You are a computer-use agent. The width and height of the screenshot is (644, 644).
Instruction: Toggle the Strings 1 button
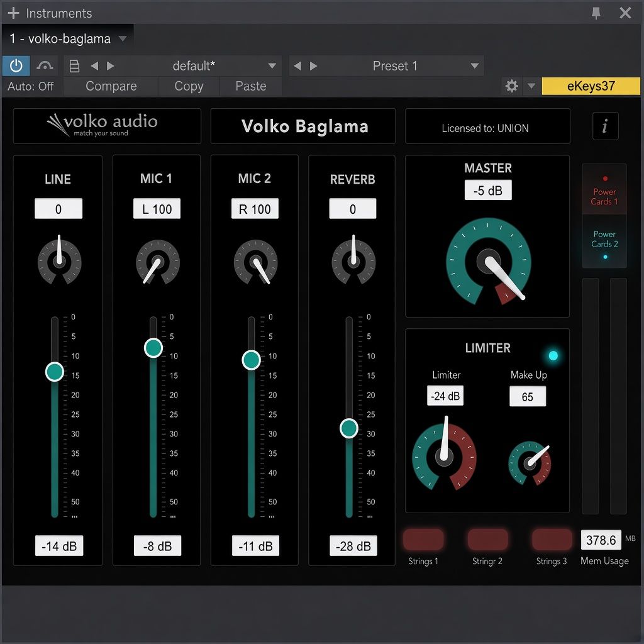coord(423,539)
